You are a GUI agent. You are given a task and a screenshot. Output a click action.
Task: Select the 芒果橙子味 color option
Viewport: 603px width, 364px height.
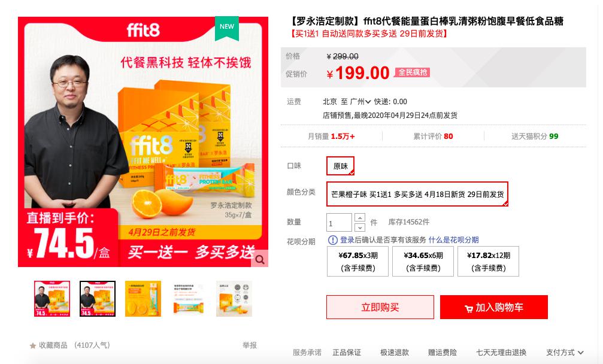tap(417, 194)
